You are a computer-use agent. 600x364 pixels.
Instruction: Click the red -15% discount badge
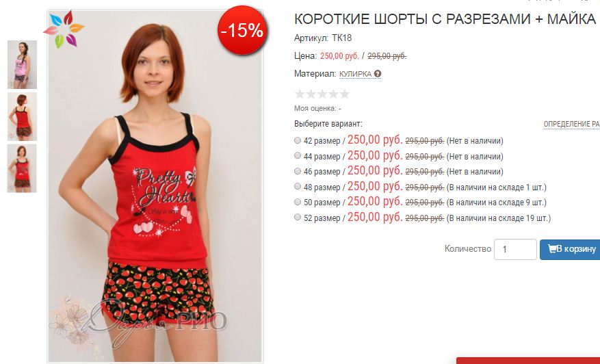click(x=242, y=30)
